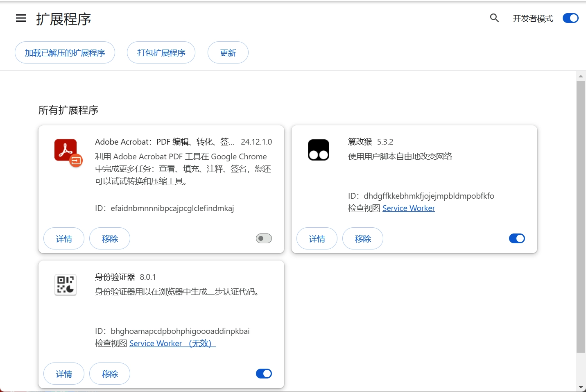Click the 使用用户脚本自由地改变网络 description

[x=400, y=156]
